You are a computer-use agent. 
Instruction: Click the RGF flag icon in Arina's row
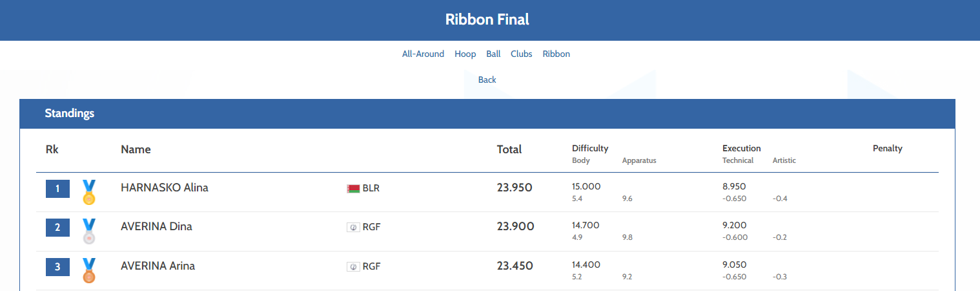[353, 266]
